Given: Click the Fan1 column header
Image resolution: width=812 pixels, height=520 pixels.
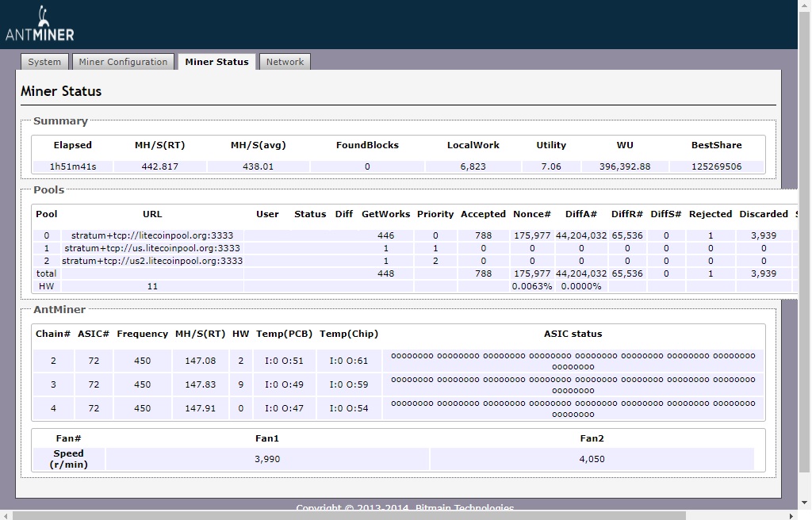Looking at the screenshot, I should pos(267,438).
